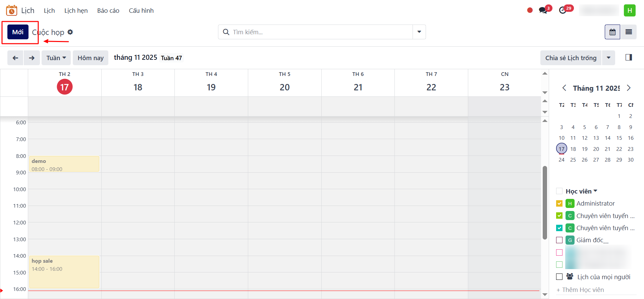The height and width of the screenshot is (299, 644).
Task: Open the activities clock icon
Action: [563, 10]
